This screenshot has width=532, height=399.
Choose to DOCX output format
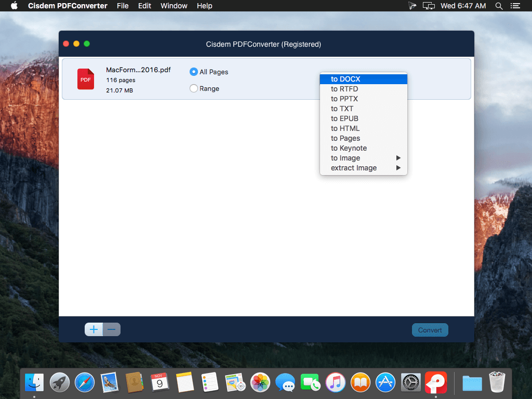363,79
